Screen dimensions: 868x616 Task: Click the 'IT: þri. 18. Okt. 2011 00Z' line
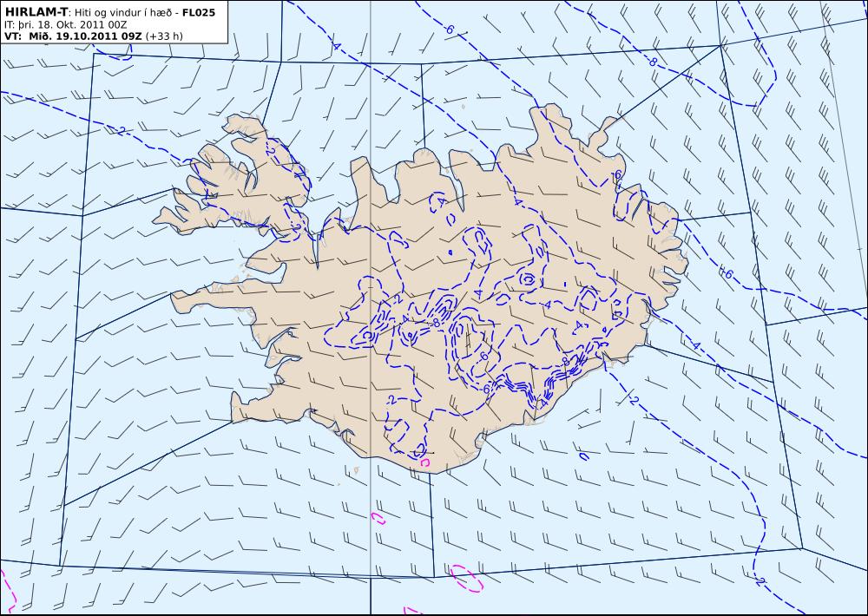[65, 24]
